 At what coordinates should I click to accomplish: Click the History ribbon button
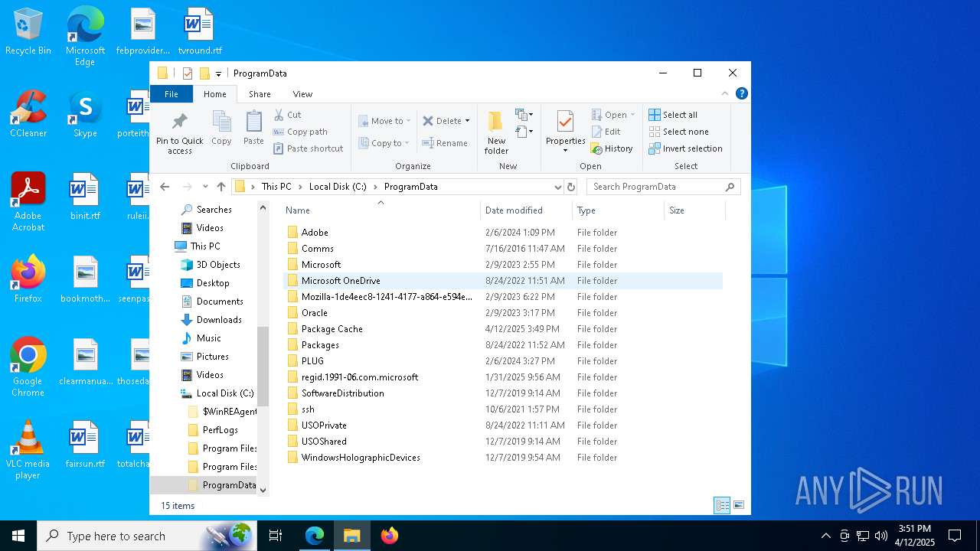pos(612,148)
